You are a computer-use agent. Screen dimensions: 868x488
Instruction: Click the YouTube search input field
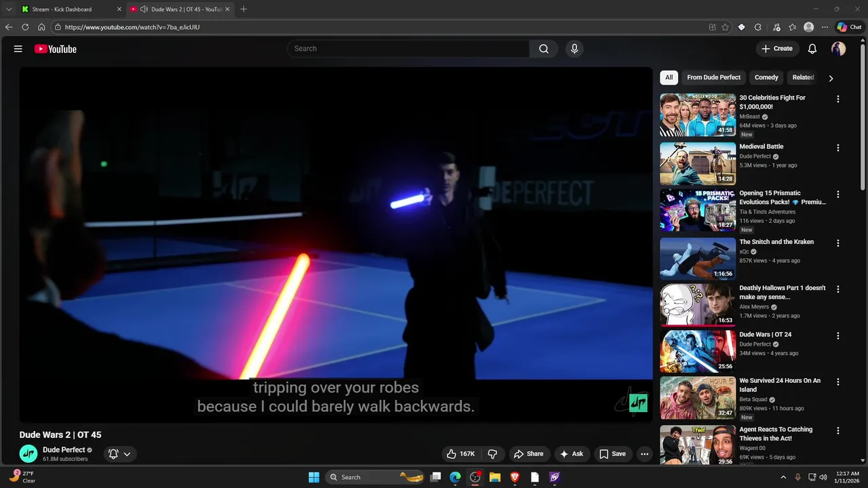click(408, 49)
